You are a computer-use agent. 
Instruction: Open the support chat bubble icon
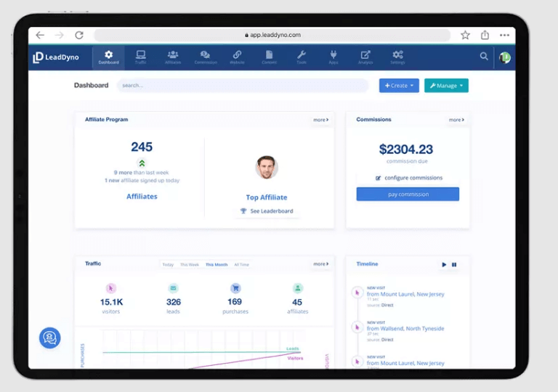click(x=50, y=338)
